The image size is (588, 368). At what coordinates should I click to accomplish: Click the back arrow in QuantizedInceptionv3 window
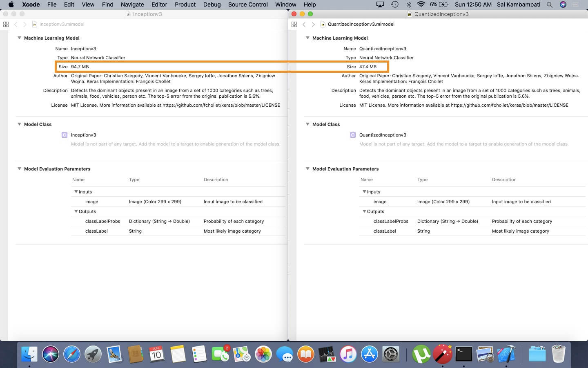pyautogui.click(x=304, y=24)
